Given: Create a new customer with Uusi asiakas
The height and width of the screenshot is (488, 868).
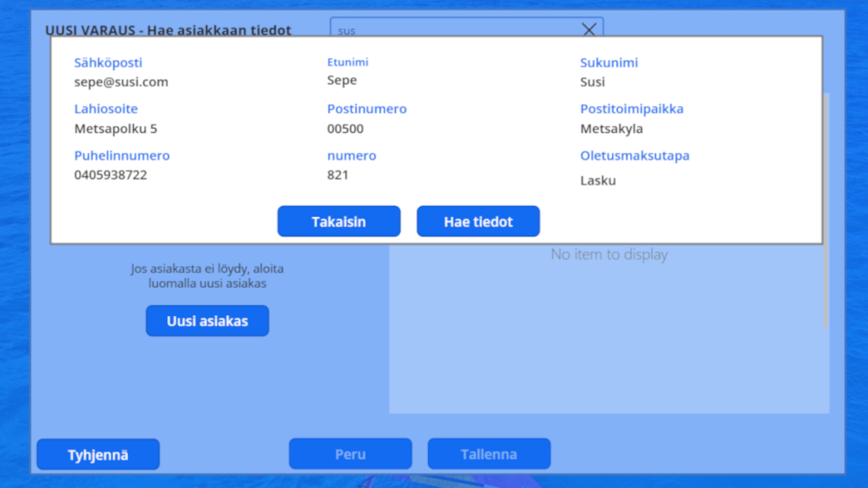Looking at the screenshot, I should tap(208, 321).
